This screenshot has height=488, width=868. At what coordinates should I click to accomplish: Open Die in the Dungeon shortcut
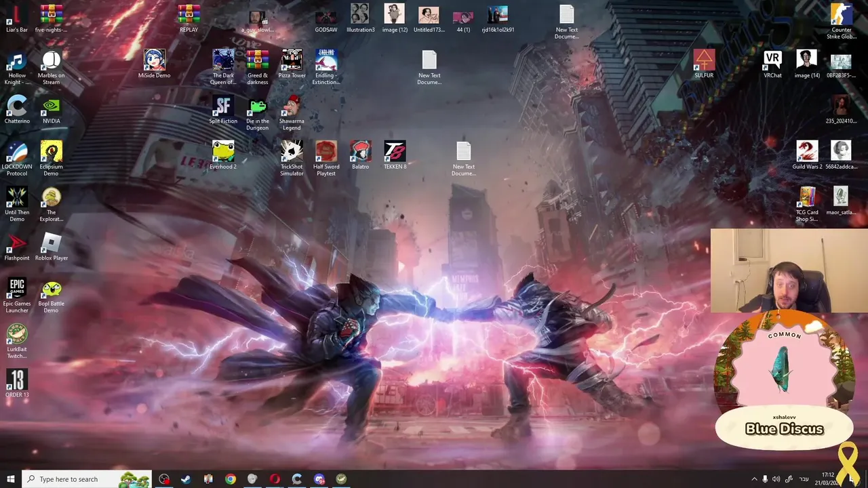pyautogui.click(x=258, y=113)
